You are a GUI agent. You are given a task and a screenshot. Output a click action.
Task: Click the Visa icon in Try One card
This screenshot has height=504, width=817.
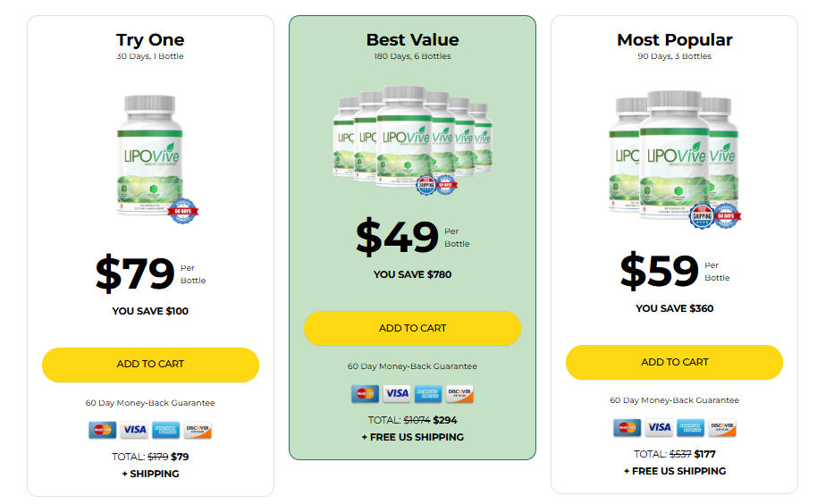134,430
